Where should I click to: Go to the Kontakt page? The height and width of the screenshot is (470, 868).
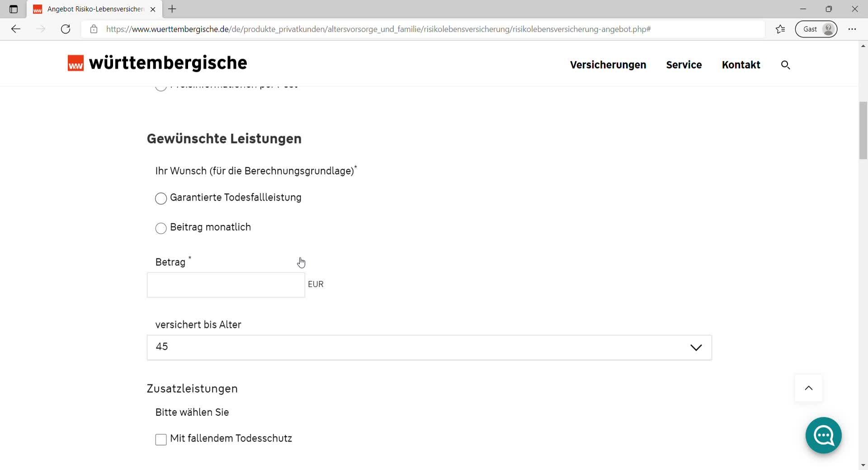point(741,65)
